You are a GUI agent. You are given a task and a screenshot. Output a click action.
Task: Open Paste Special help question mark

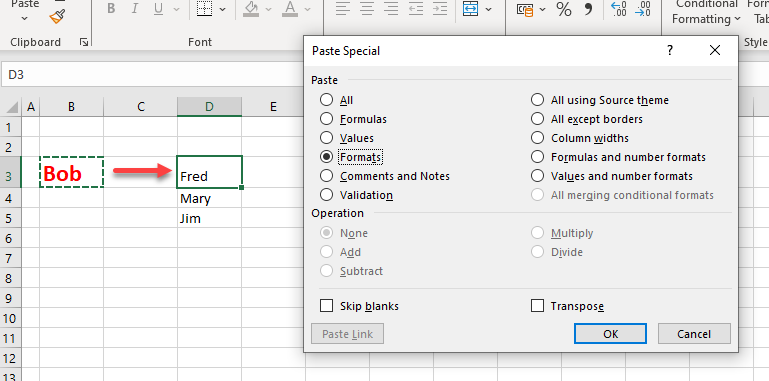tap(670, 50)
